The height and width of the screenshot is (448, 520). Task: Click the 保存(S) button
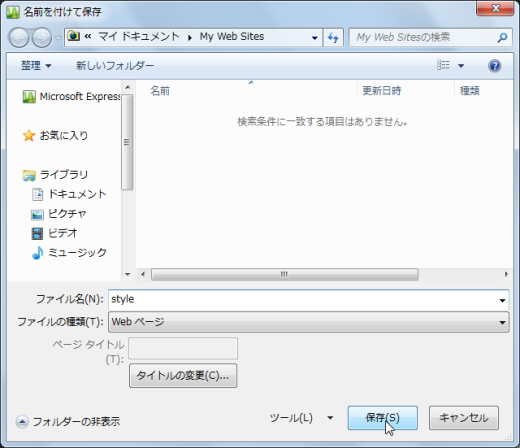[383, 418]
